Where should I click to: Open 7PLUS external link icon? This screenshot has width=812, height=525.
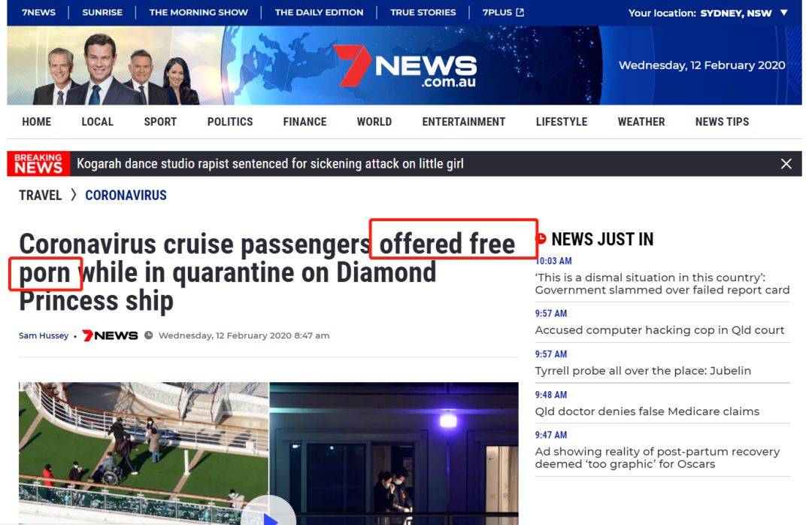[520, 12]
